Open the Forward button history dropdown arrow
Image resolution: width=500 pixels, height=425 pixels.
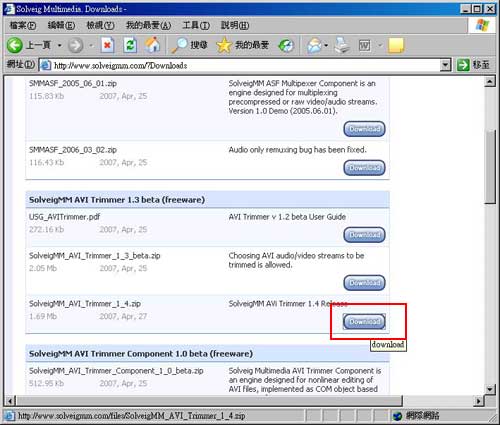coord(91,45)
